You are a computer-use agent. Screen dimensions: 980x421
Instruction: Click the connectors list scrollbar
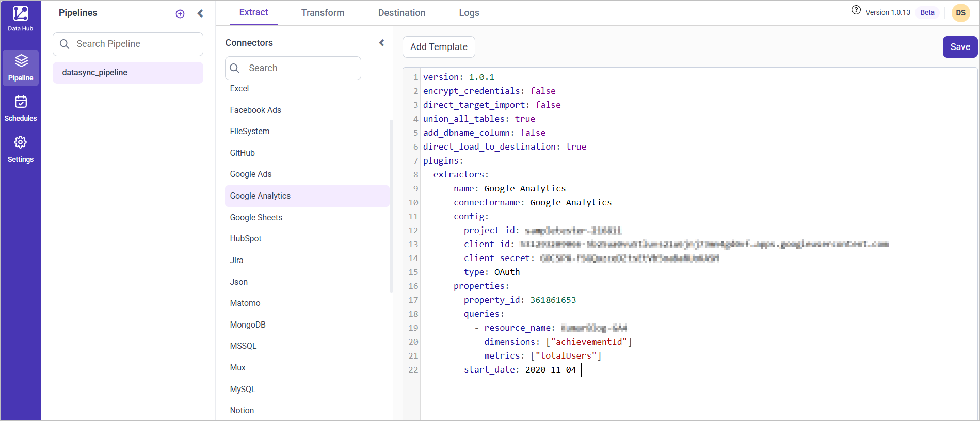(391, 206)
